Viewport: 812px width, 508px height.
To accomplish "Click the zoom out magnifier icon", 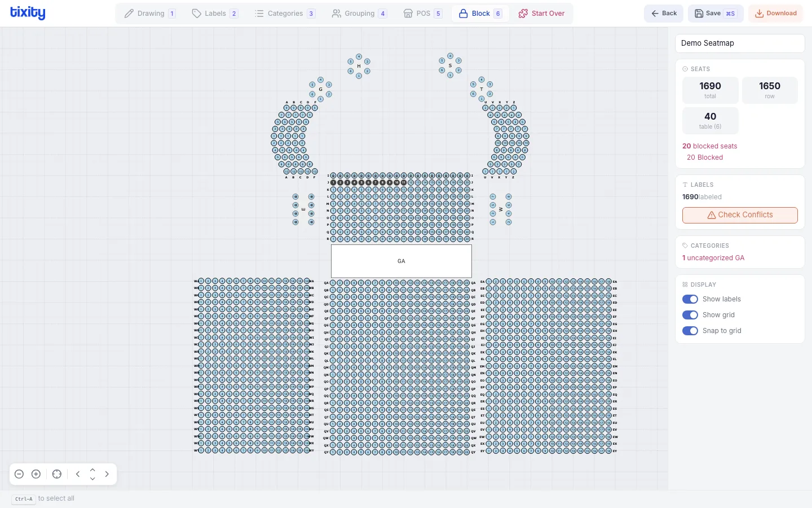I will [x=19, y=474].
